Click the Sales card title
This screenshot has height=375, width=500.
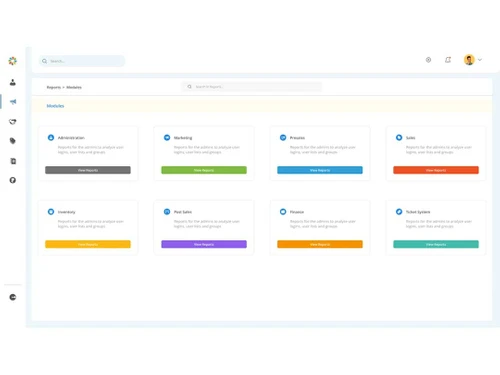pyautogui.click(x=411, y=138)
